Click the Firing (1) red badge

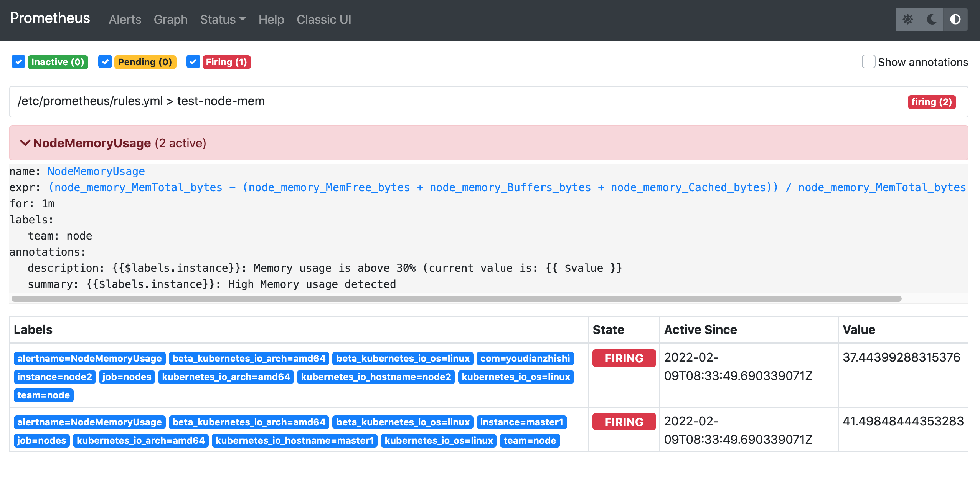pos(226,62)
